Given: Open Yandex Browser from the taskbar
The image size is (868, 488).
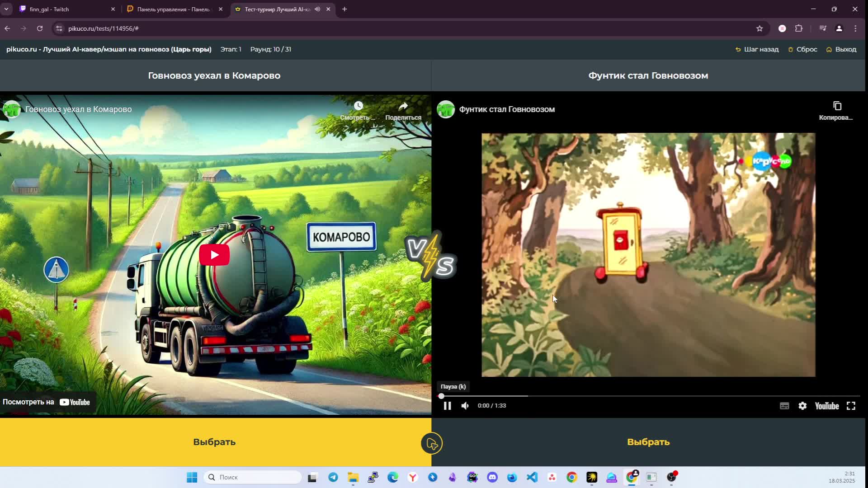Looking at the screenshot, I should pyautogui.click(x=413, y=477).
